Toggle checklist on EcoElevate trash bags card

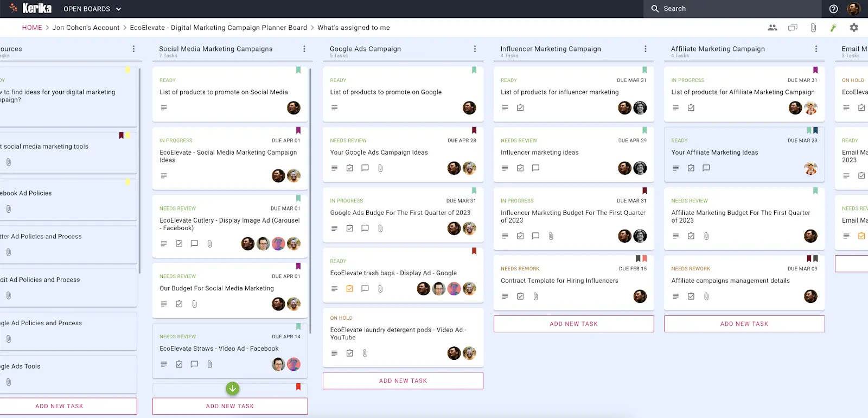tap(350, 289)
